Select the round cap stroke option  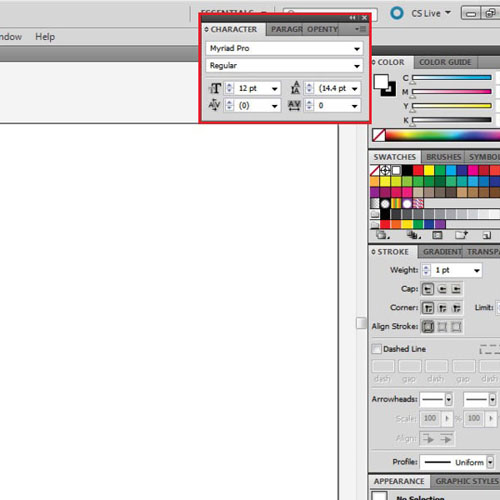(442, 289)
